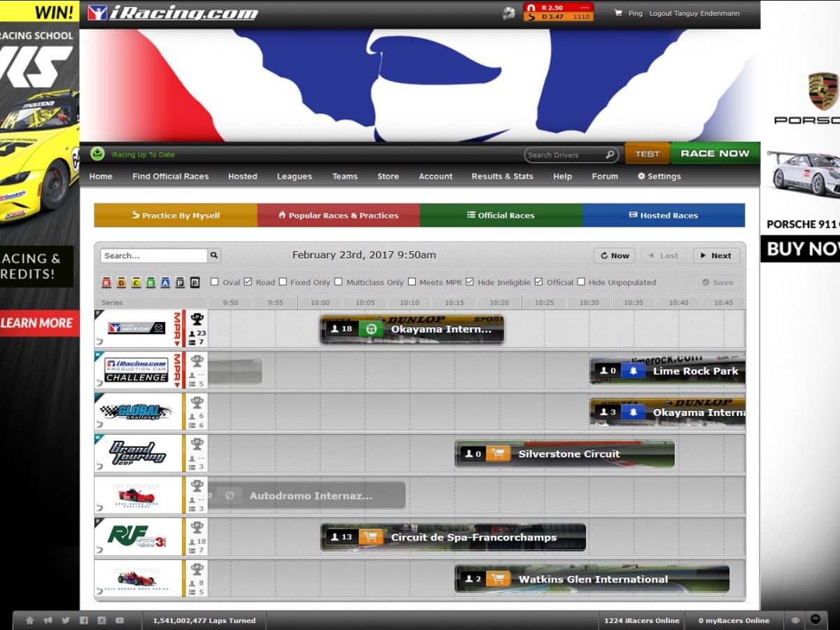Switch to the Official Races tab

click(501, 216)
